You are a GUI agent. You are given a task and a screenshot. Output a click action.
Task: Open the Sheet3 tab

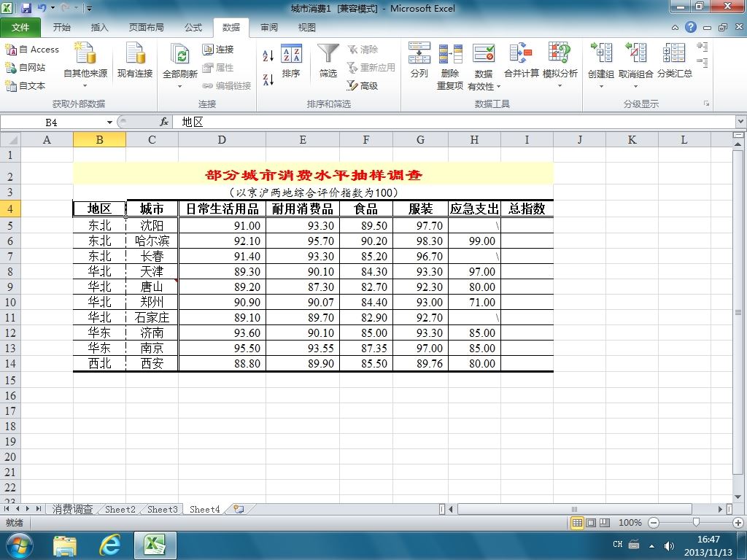[163, 509]
